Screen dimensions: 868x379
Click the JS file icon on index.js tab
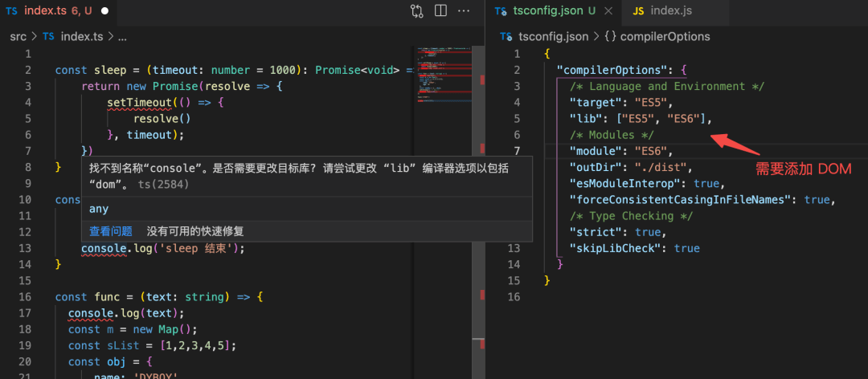pos(638,11)
